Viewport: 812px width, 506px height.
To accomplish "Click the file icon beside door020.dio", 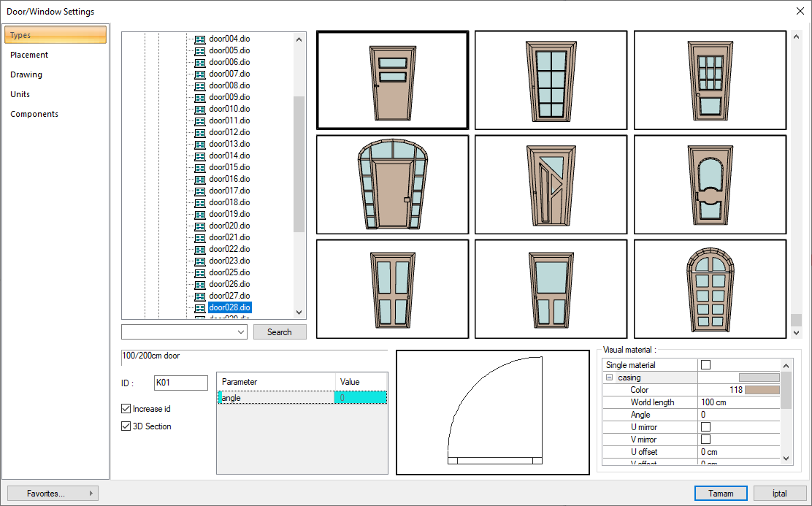I will (200, 226).
